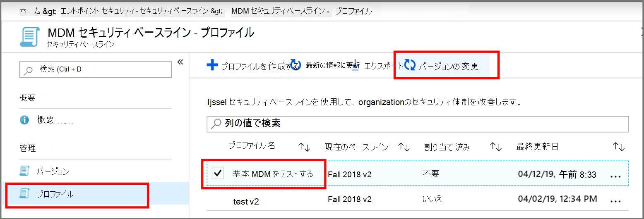Click the change version (バージョンの変更) icon
This screenshot has height=219, width=644.
click(410, 65)
